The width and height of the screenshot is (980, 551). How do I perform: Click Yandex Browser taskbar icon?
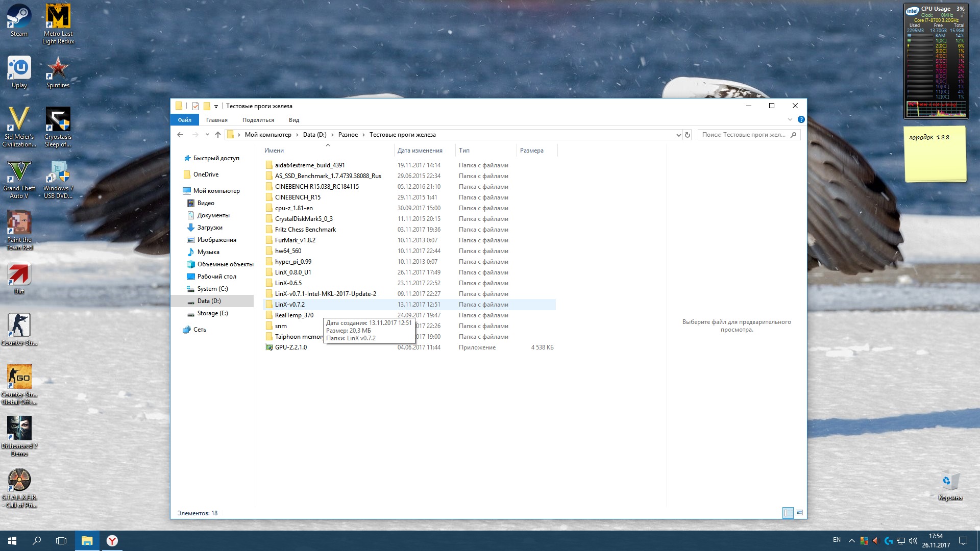[x=112, y=541]
